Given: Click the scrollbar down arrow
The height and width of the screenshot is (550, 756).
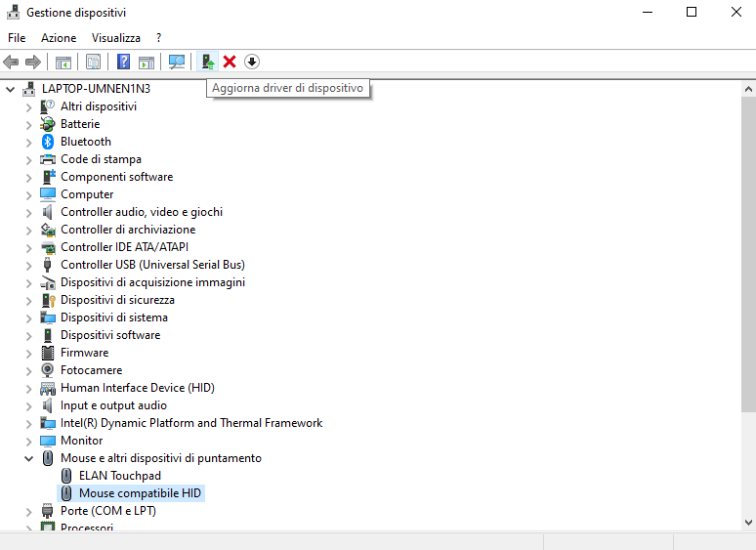Looking at the screenshot, I should pyautogui.click(x=748, y=522).
